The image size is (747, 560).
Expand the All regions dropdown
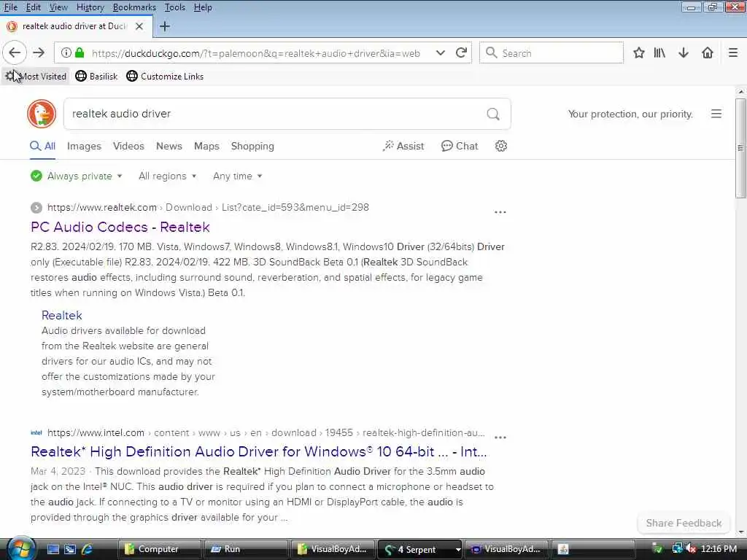pos(167,176)
